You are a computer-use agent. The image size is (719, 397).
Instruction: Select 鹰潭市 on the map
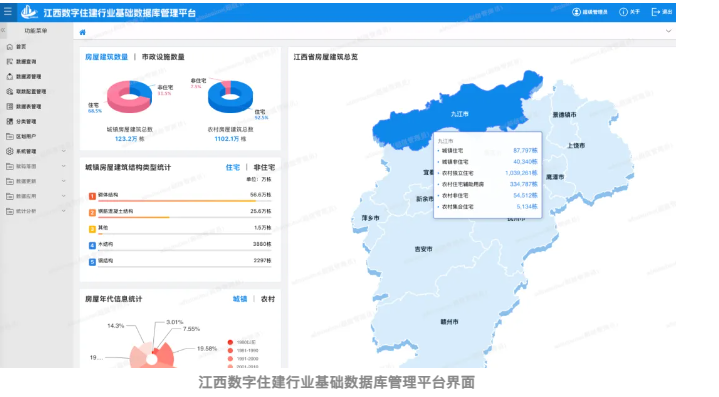(555, 177)
